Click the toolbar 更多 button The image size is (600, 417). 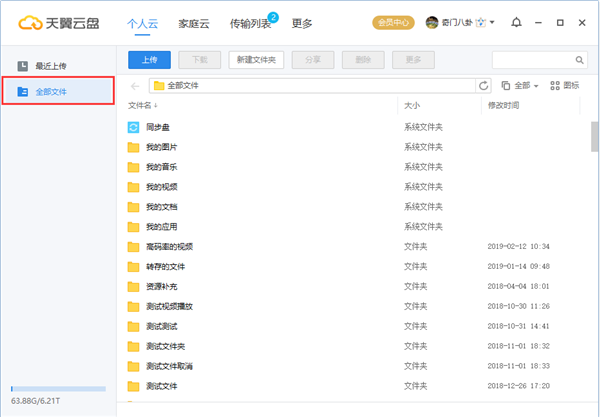click(x=413, y=60)
